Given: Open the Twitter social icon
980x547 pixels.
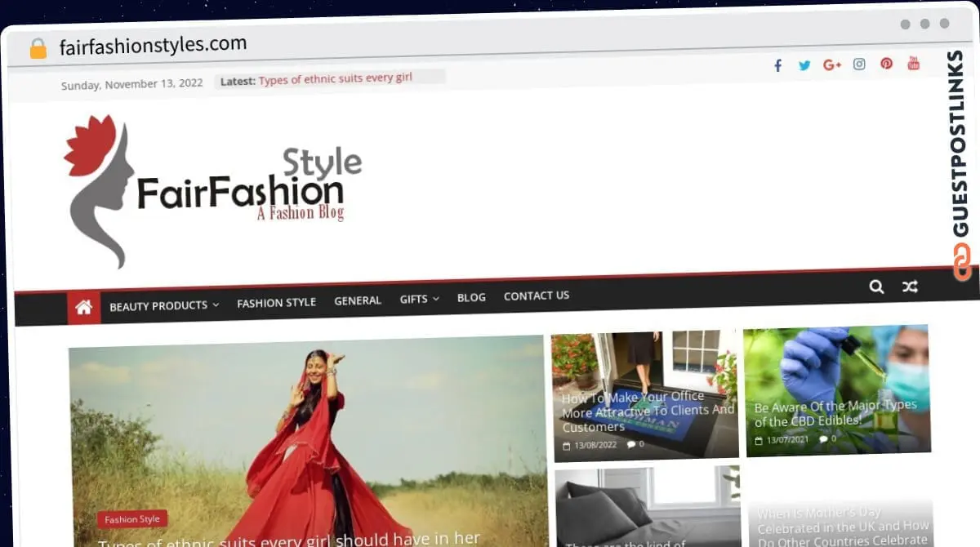Looking at the screenshot, I should coord(804,65).
